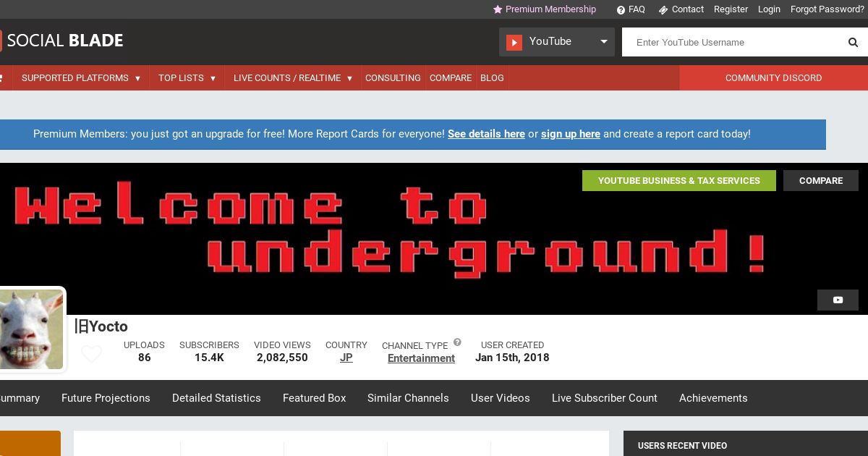Switch to Live Subscriber Count tab

coord(605,398)
